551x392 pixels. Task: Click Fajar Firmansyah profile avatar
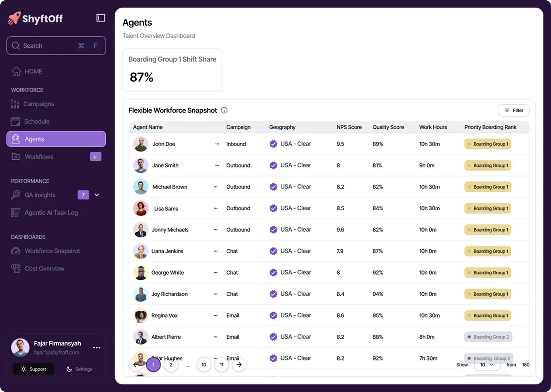(x=20, y=347)
